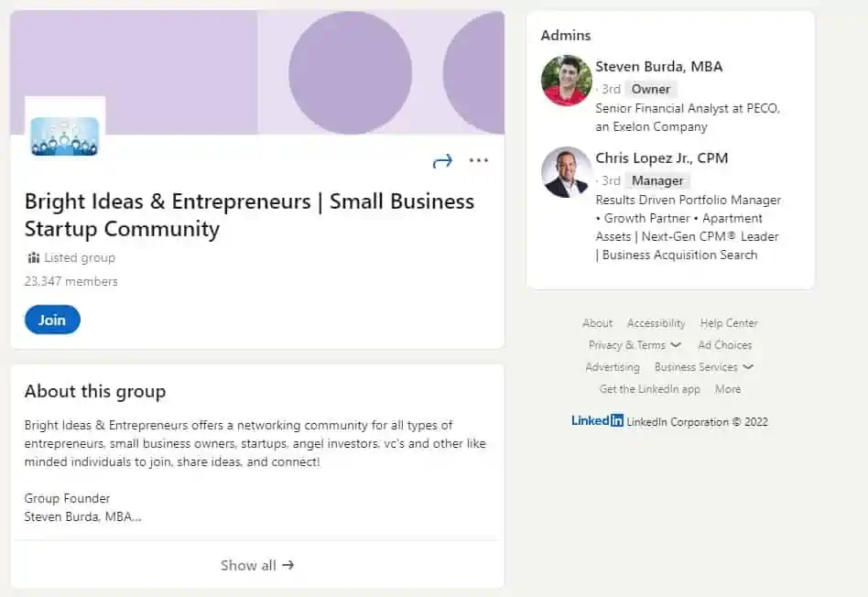Open the share group arrow icon
Screen dimensions: 868x597
442,160
